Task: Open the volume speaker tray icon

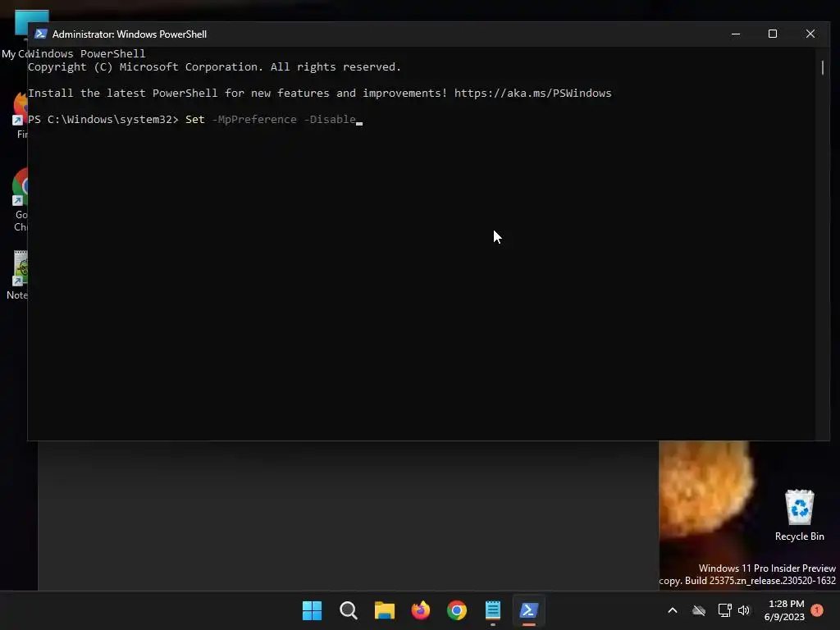Action: 744,610
